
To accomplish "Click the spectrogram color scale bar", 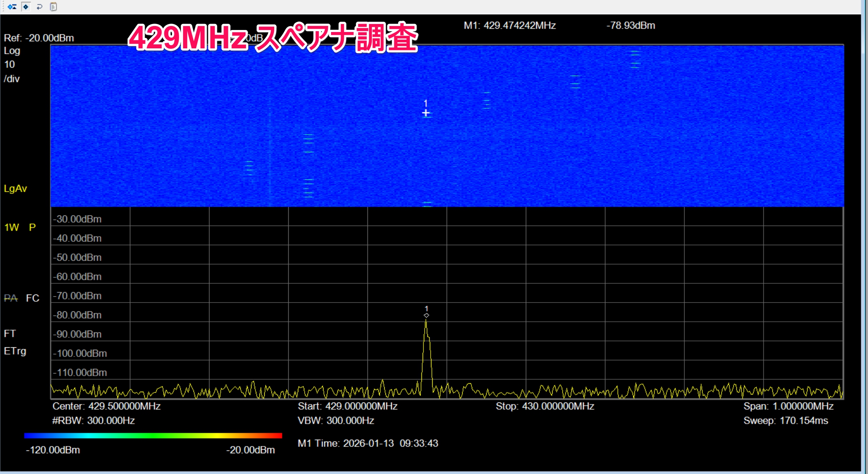I will tap(153, 435).
